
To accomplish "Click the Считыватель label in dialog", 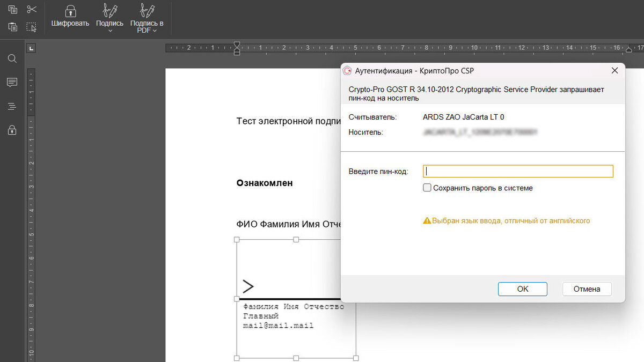I will pos(372,117).
